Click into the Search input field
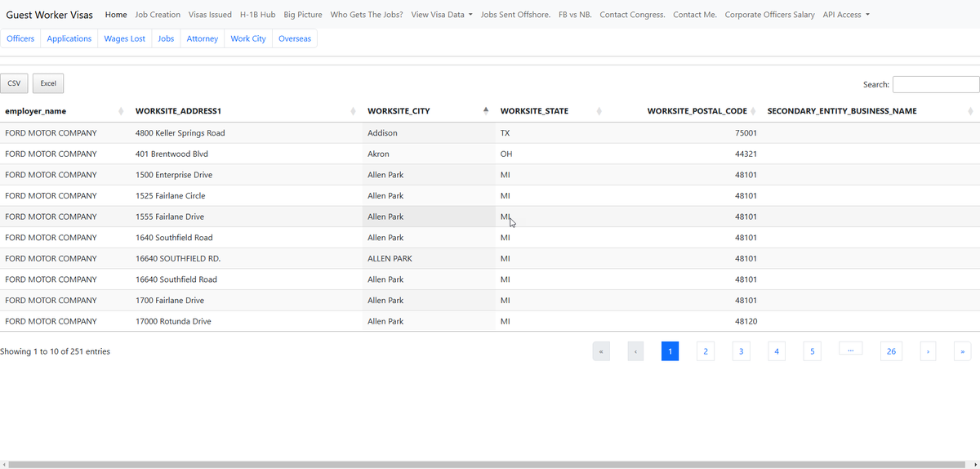Screen dimensions: 980x469 [x=936, y=84]
